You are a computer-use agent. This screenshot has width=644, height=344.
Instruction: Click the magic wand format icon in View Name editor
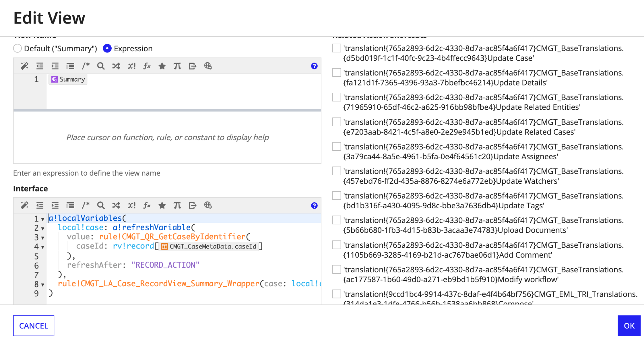point(25,66)
